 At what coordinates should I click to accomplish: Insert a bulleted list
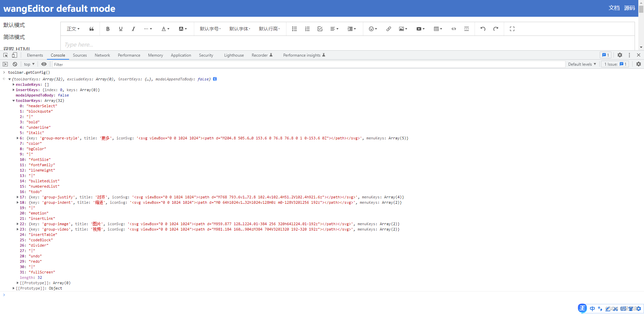(294, 29)
